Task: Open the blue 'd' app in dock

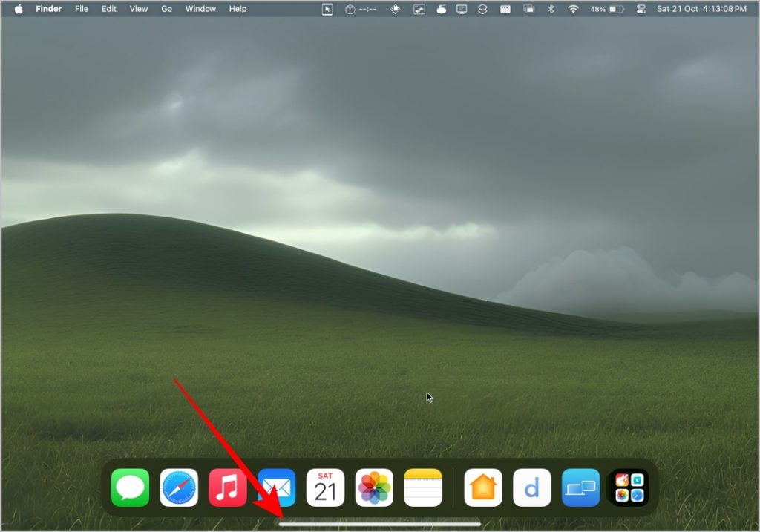Action: click(532, 487)
